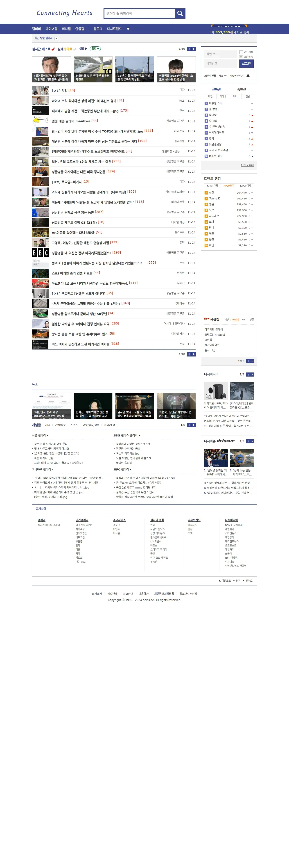Go to previous page of 실시간 베스트 top pager
The height and width of the screenshot is (868, 289).
(189, 49)
